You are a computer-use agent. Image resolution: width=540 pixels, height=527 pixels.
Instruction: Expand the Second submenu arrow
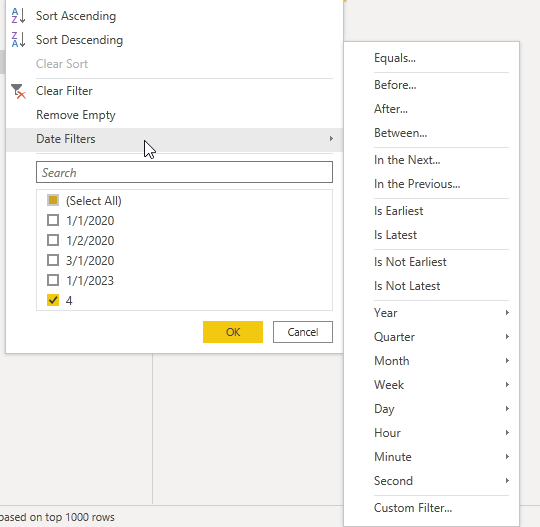(507, 480)
